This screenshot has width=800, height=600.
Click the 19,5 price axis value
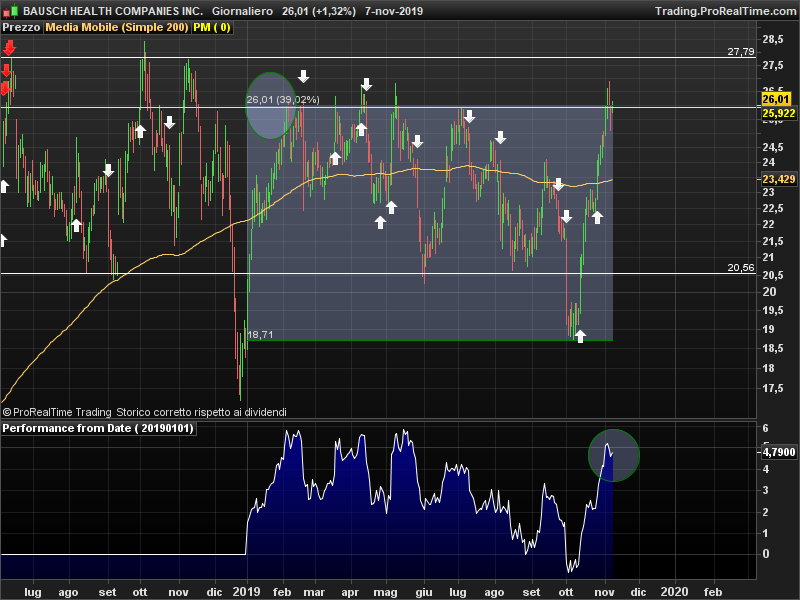click(x=773, y=311)
